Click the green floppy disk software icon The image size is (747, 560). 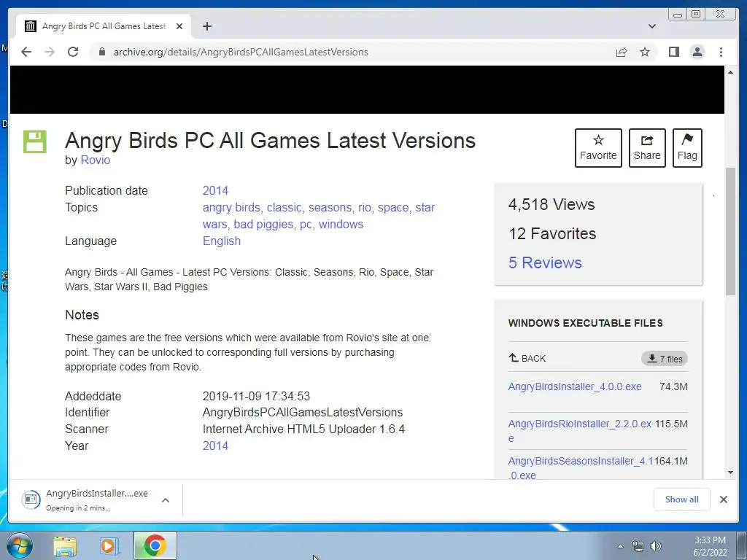tap(35, 141)
